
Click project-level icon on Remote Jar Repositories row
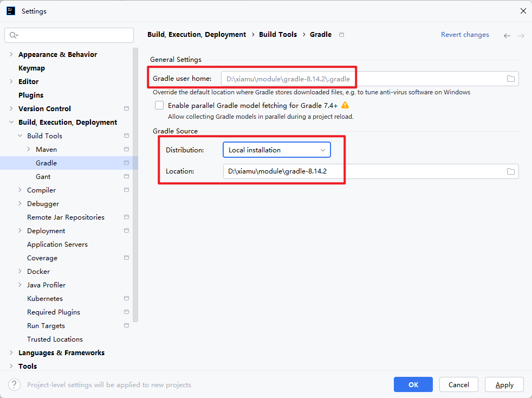point(127,217)
